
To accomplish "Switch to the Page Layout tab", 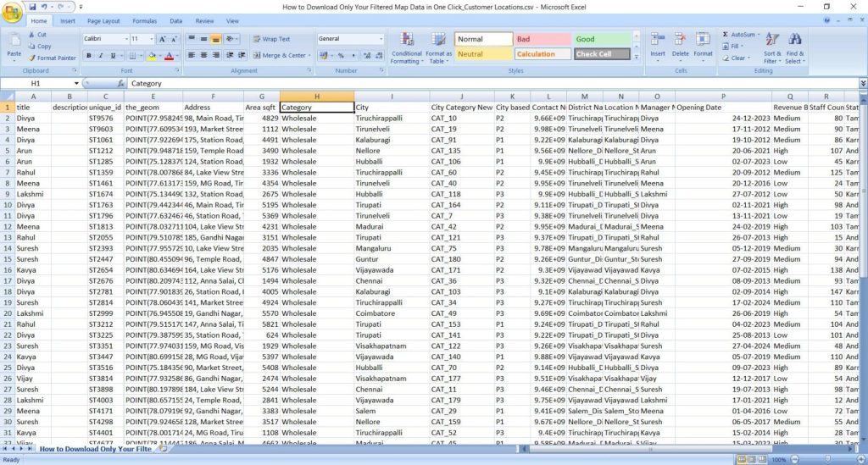I will [103, 21].
